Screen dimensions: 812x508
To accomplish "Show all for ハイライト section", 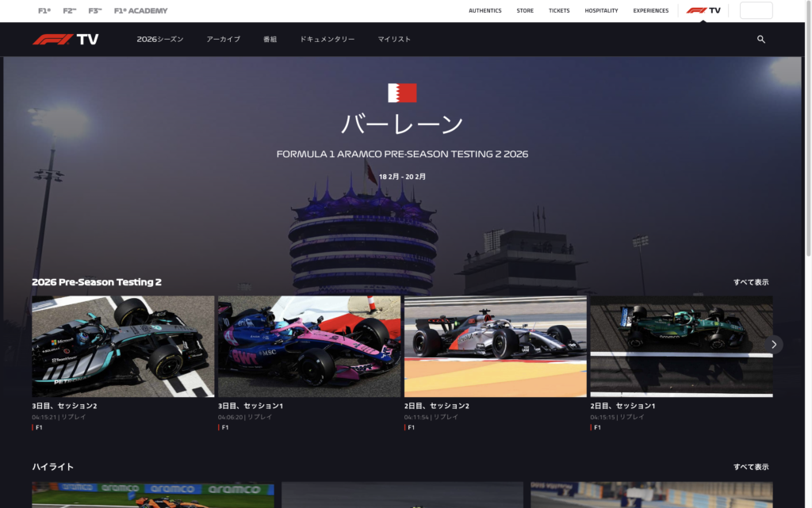I will 750,467.
